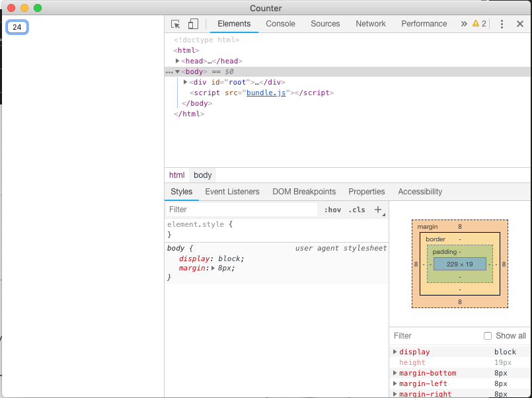Open the Network tab
This screenshot has width=532, height=398.
(371, 24)
